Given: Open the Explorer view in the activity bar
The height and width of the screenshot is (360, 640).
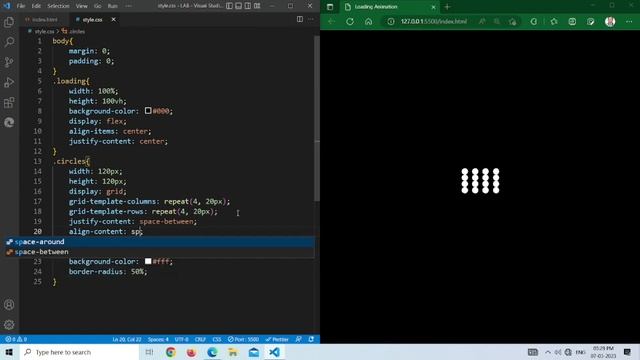Looking at the screenshot, I should point(9,22).
